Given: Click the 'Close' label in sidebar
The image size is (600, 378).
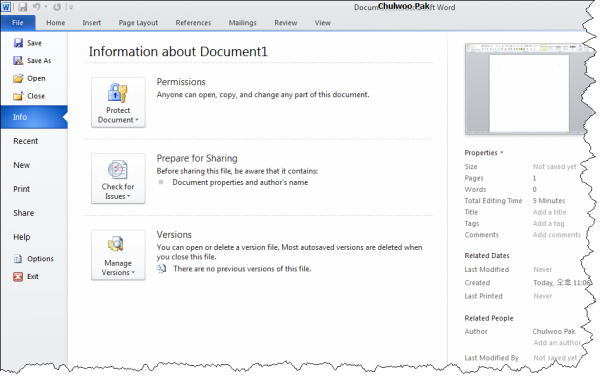Looking at the screenshot, I should [x=36, y=96].
